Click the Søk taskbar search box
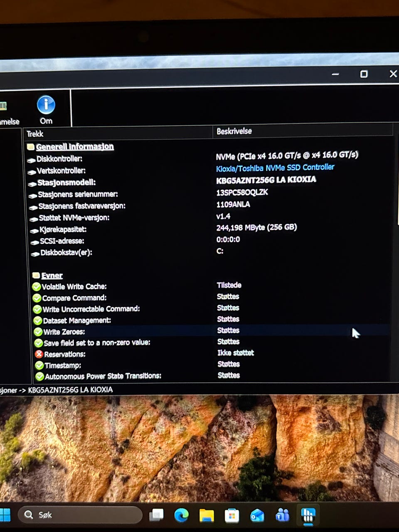Image resolution: width=399 pixels, height=532 pixels. (x=80, y=515)
